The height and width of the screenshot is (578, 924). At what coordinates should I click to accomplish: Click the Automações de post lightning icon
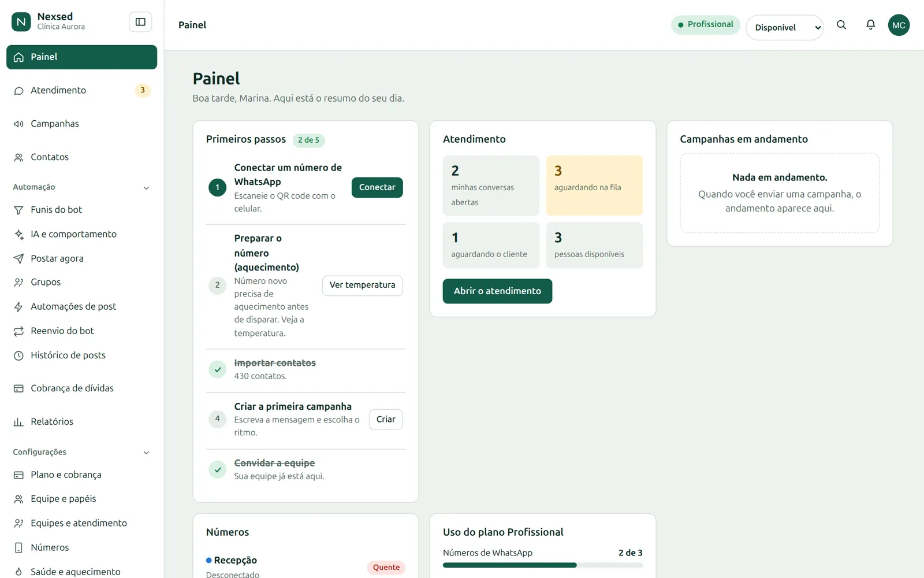[18, 306]
